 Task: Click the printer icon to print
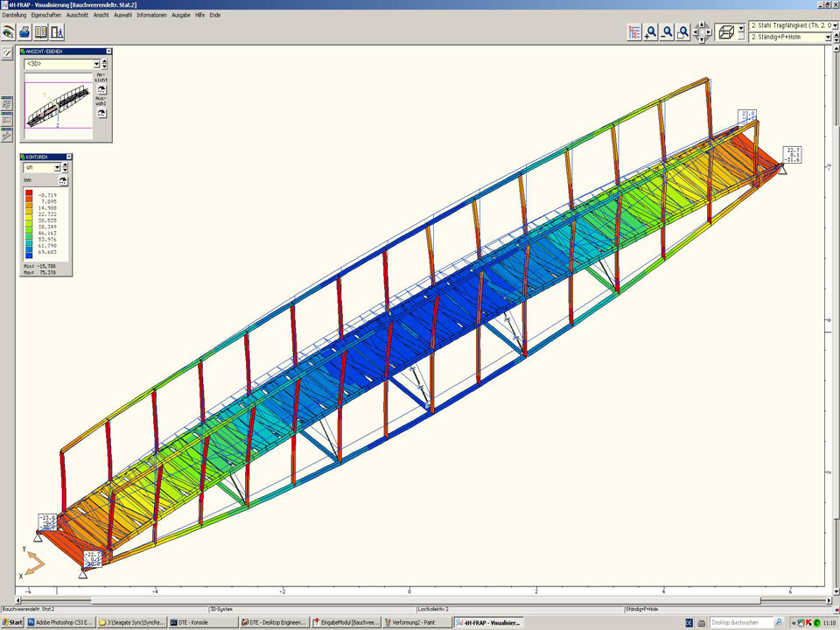pyautogui.click(x=25, y=32)
